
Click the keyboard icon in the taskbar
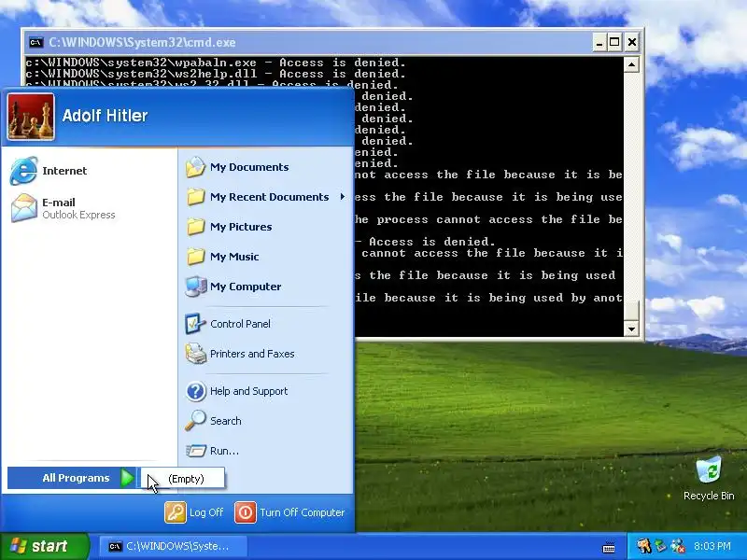click(x=609, y=547)
